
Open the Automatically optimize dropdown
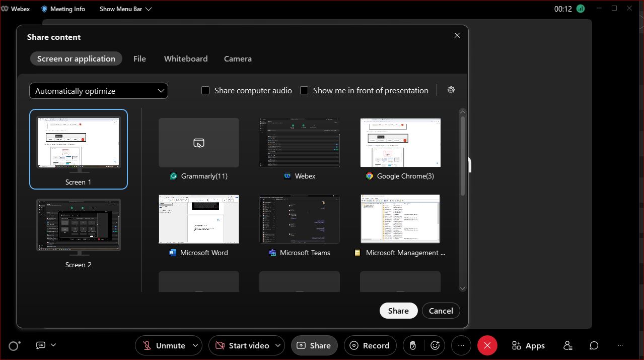pos(99,91)
